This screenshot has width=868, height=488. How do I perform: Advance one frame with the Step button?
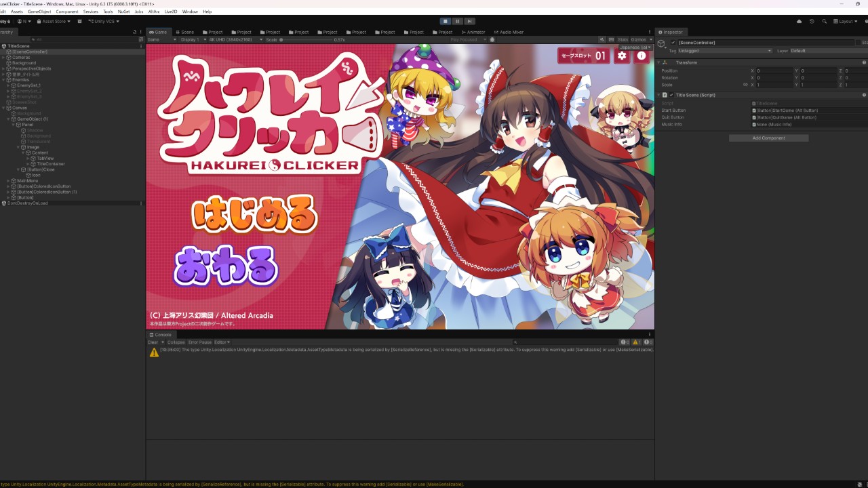470,21
